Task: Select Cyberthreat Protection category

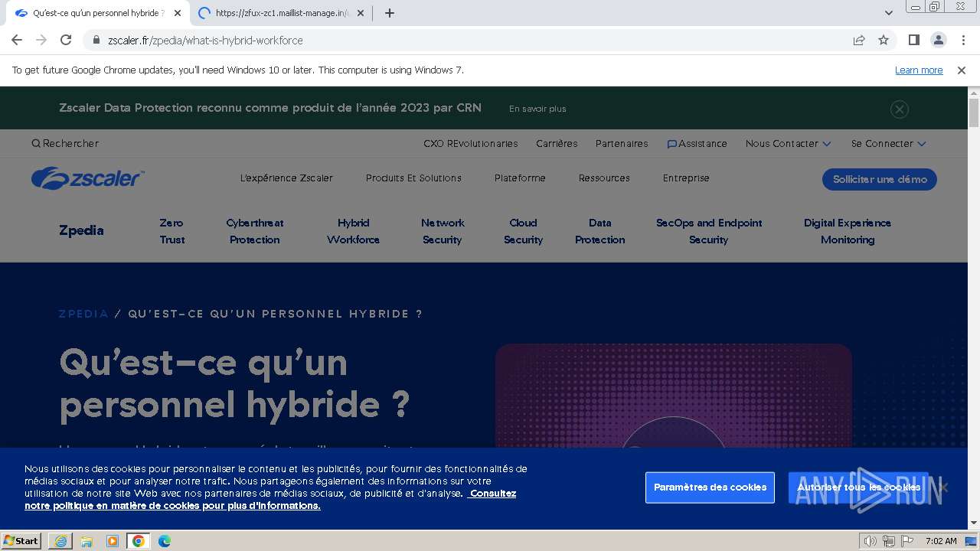Action: point(255,231)
